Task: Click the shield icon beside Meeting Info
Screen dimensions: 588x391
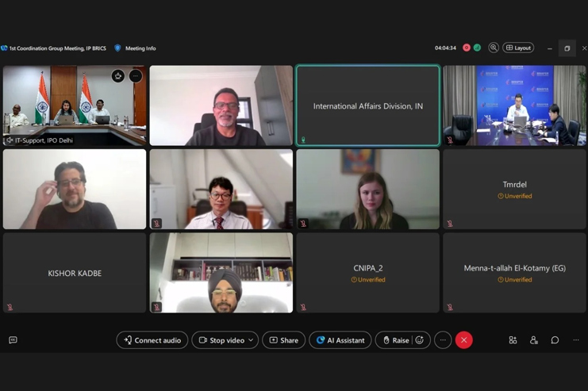Action: click(x=117, y=48)
